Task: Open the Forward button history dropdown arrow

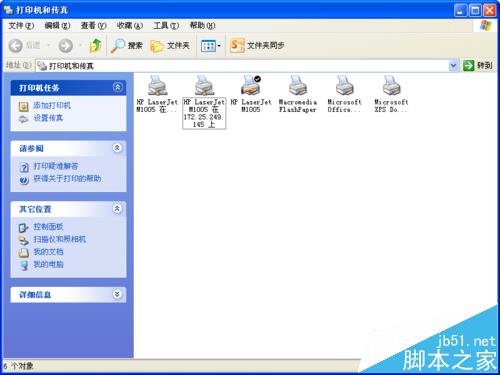Action: tap(80, 46)
